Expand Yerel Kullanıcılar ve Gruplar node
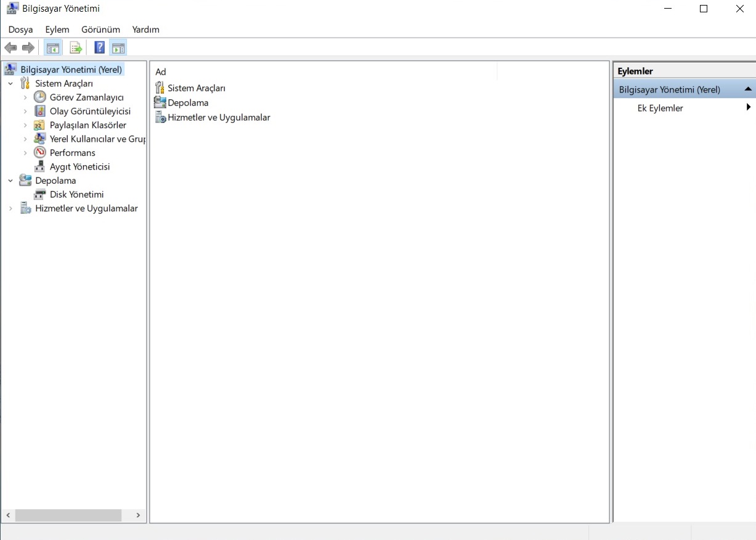This screenshot has height=540, width=756. 25,139
